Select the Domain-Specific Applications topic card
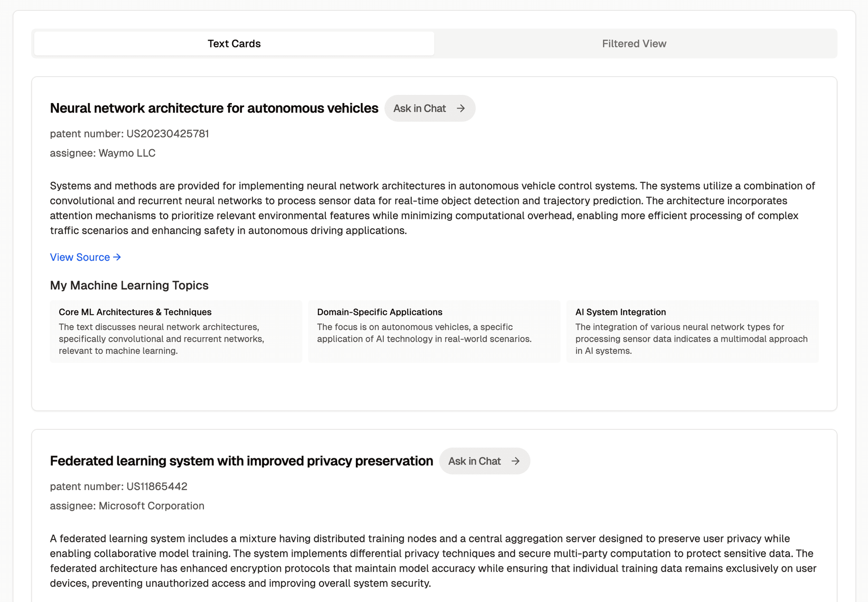Viewport: 868px width, 602px height. (x=434, y=331)
